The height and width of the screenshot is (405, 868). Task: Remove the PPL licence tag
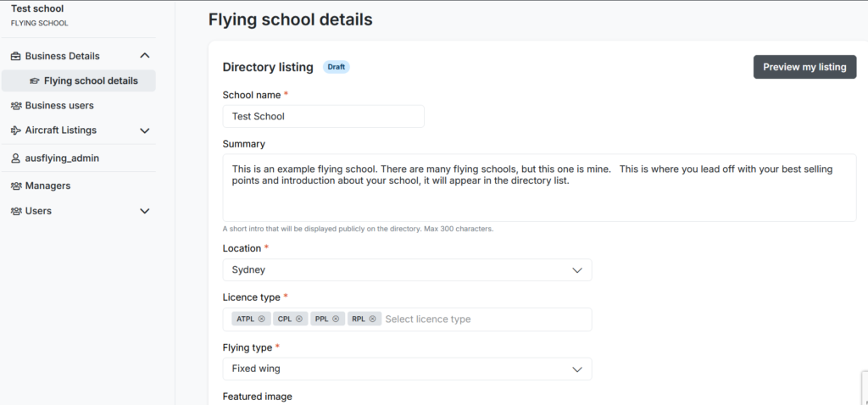(x=336, y=319)
